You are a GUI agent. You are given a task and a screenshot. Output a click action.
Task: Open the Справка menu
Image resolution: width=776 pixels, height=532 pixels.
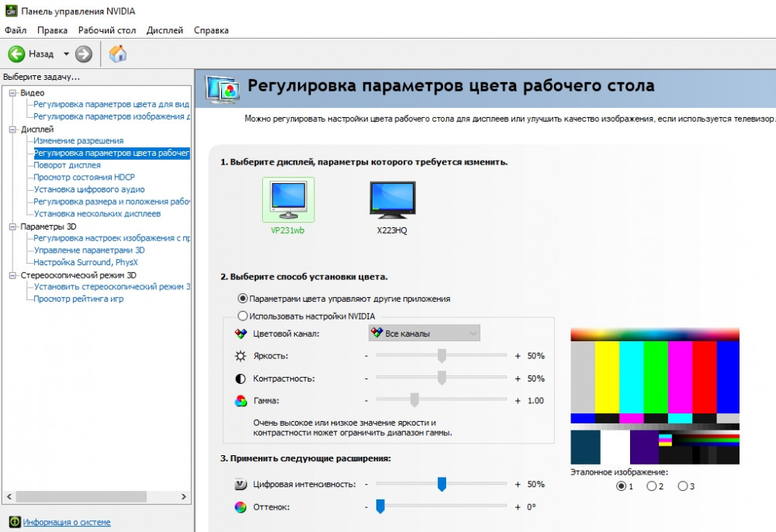click(211, 29)
